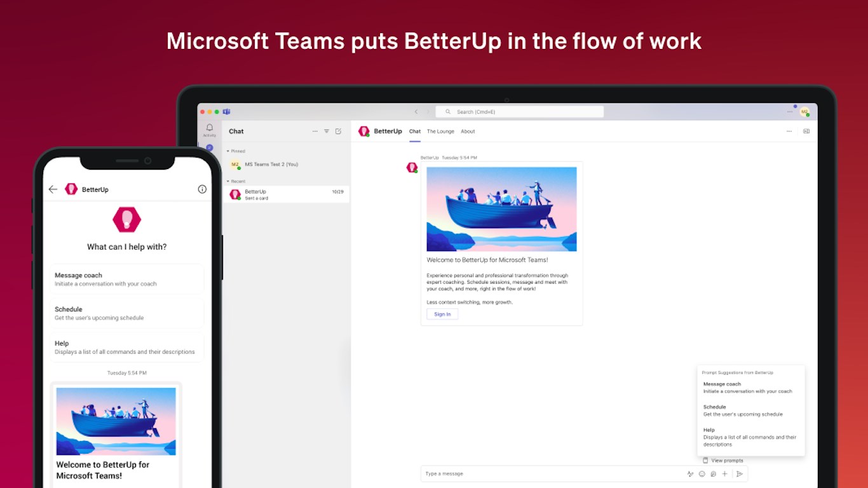Image resolution: width=868 pixels, height=488 pixels.
Task: Switch to the Chat tab in BetterUp
Action: coord(415,132)
